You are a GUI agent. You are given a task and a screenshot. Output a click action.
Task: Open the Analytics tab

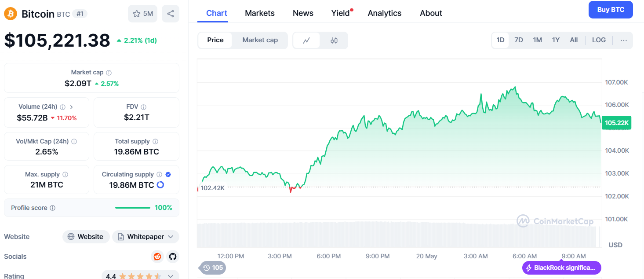tap(385, 13)
